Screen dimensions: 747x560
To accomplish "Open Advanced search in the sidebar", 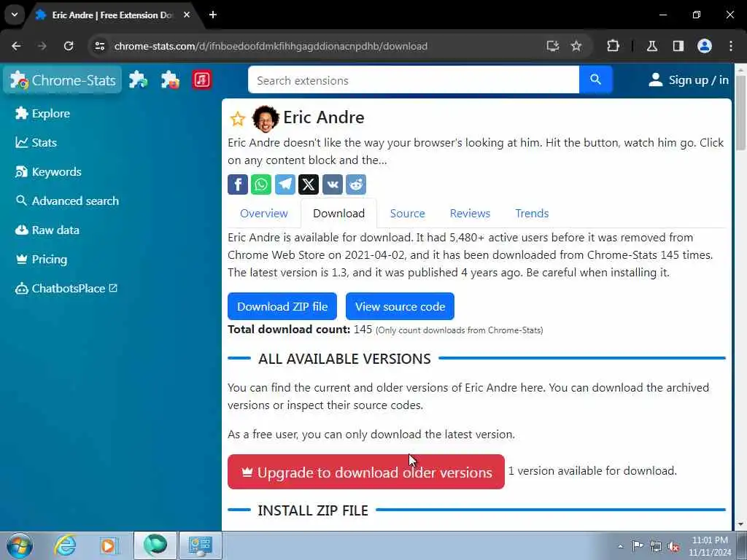I will [x=66, y=201].
